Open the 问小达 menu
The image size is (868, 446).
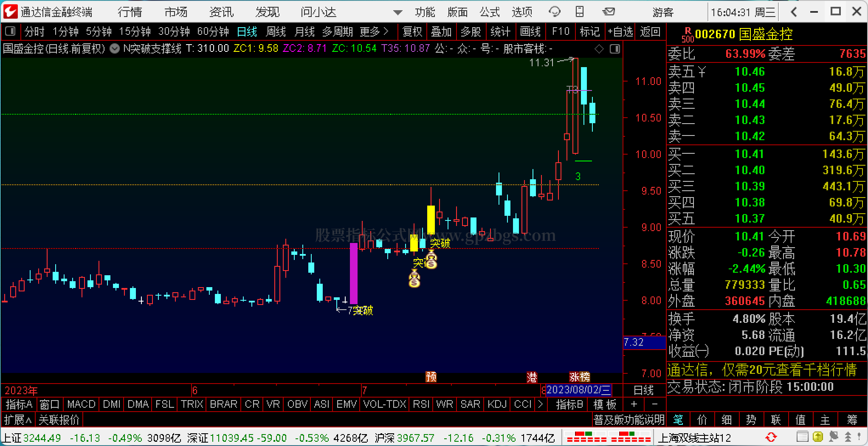point(319,12)
